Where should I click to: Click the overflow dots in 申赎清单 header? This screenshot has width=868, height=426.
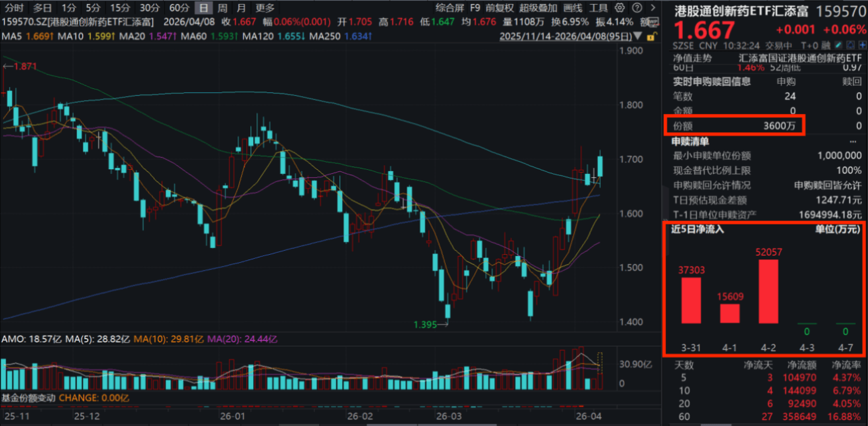(854, 142)
